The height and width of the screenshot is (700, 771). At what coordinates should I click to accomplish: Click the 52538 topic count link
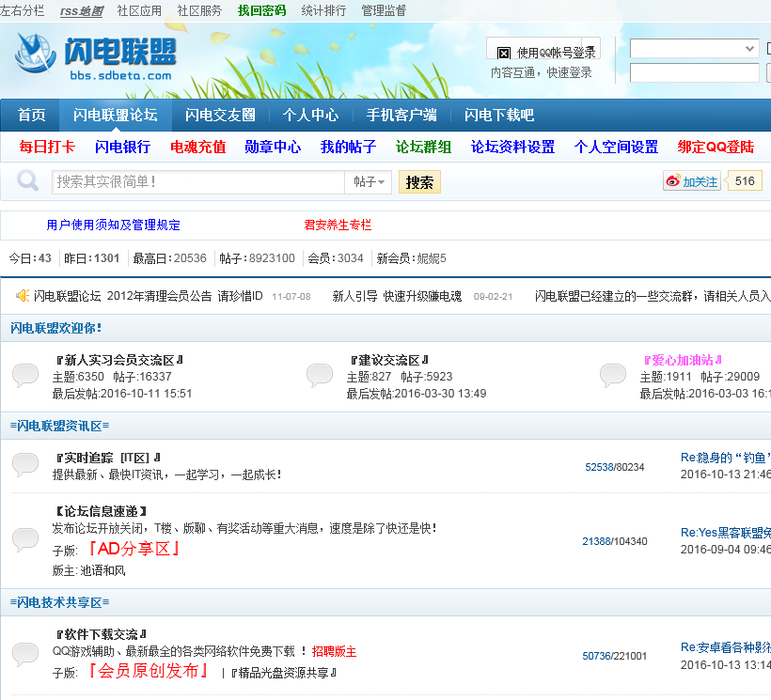coord(597,467)
